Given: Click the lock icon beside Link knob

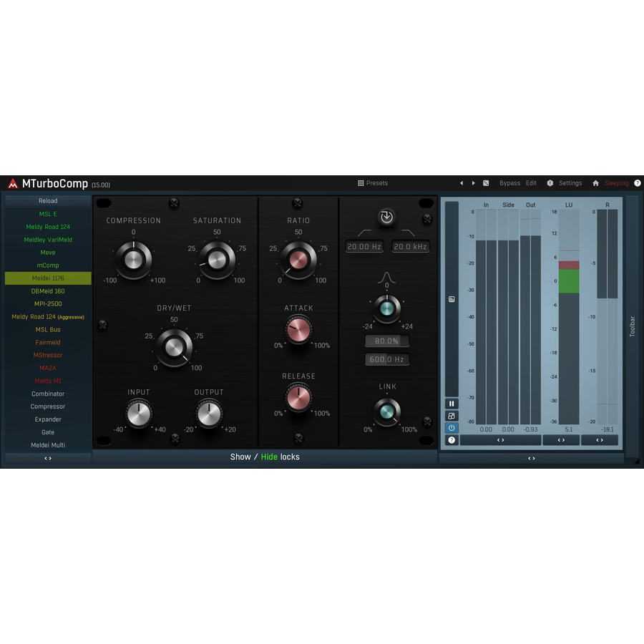Looking at the screenshot, I should pos(427,421).
